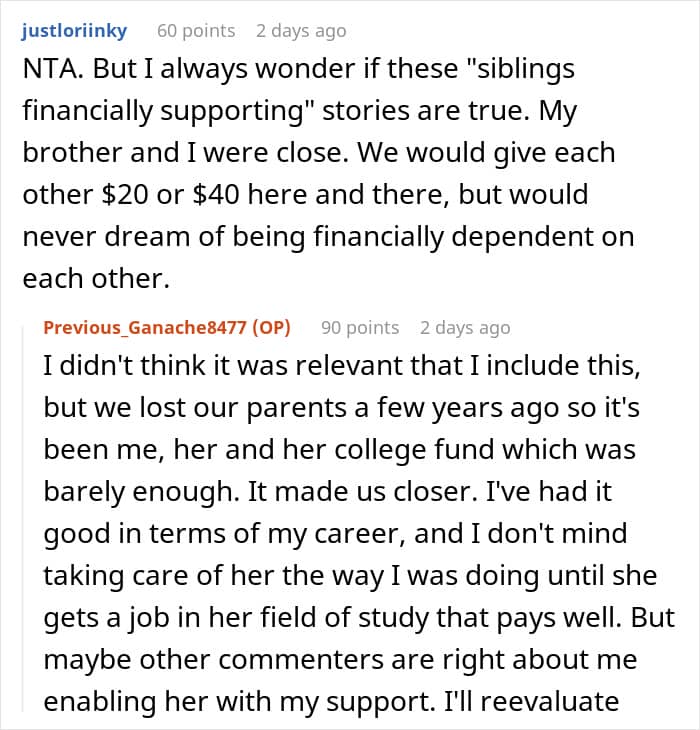Image resolution: width=700 pixels, height=730 pixels.
Task: Open justloriinky's user profile
Action: [x=73, y=31]
